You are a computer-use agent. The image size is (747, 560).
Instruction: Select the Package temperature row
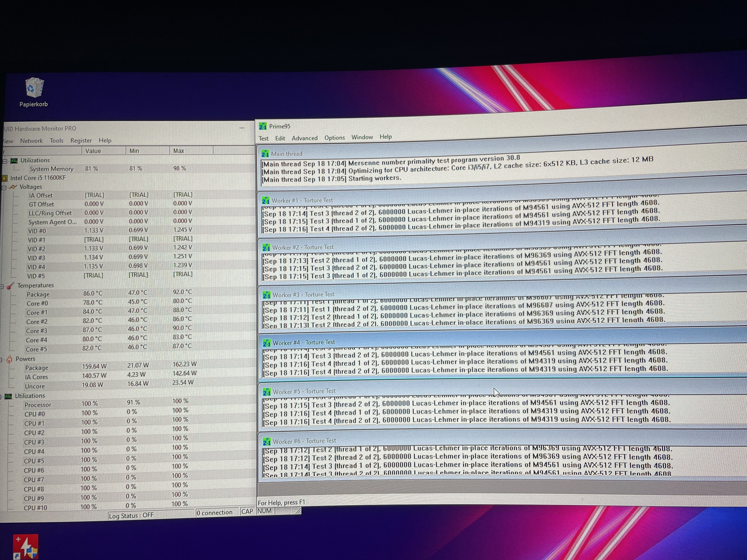(x=38, y=294)
